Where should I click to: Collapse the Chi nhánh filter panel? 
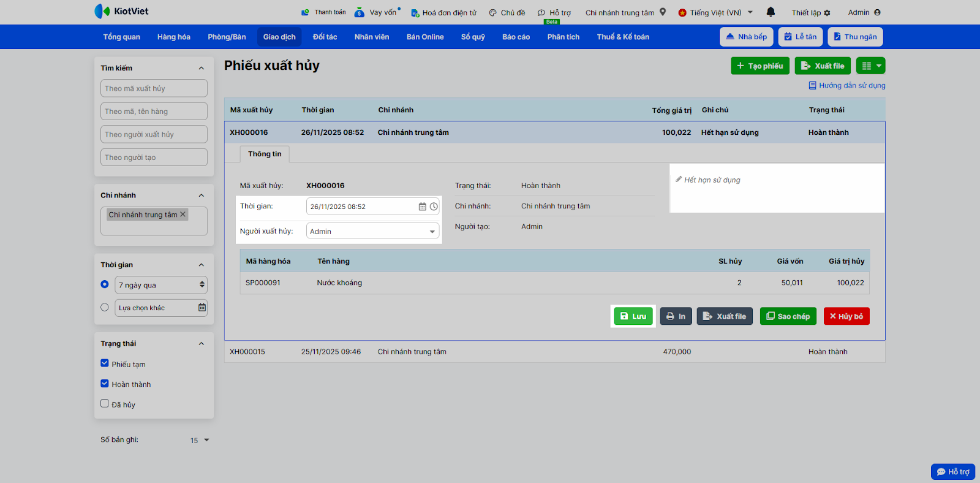(202, 196)
